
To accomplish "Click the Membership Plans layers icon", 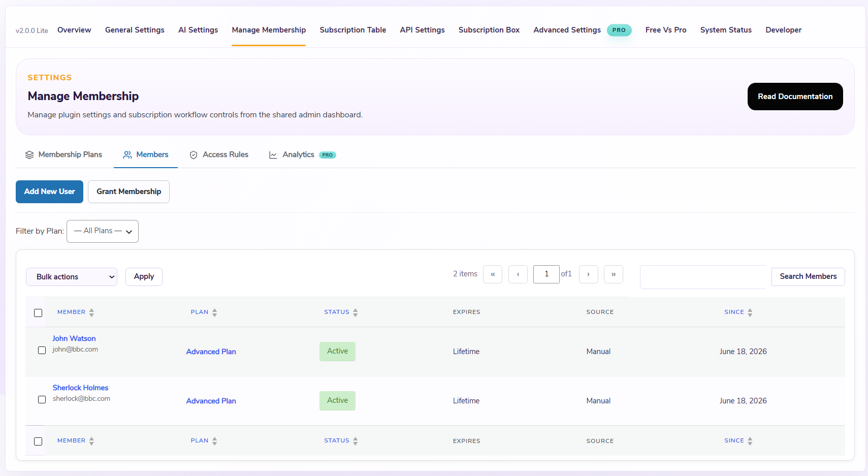I will (x=29, y=155).
